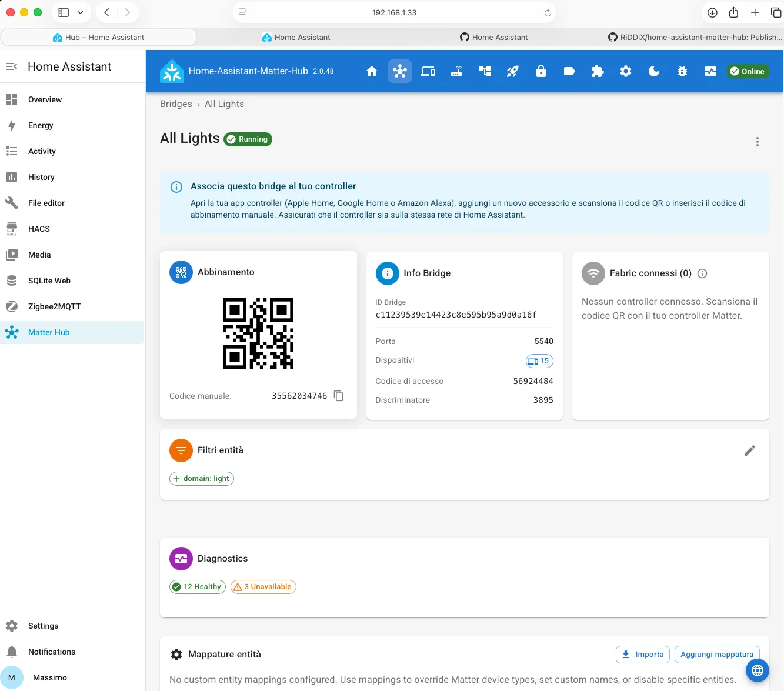The image size is (784, 691).
Task: Toggle the Safari sidebar
Action: pos(64,12)
